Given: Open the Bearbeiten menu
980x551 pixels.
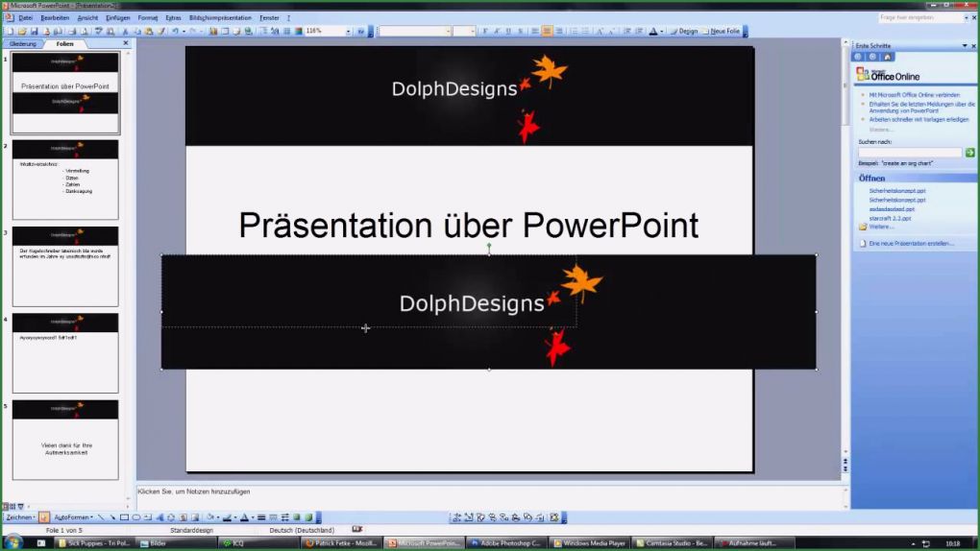Looking at the screenshot, I should point(55,17).
